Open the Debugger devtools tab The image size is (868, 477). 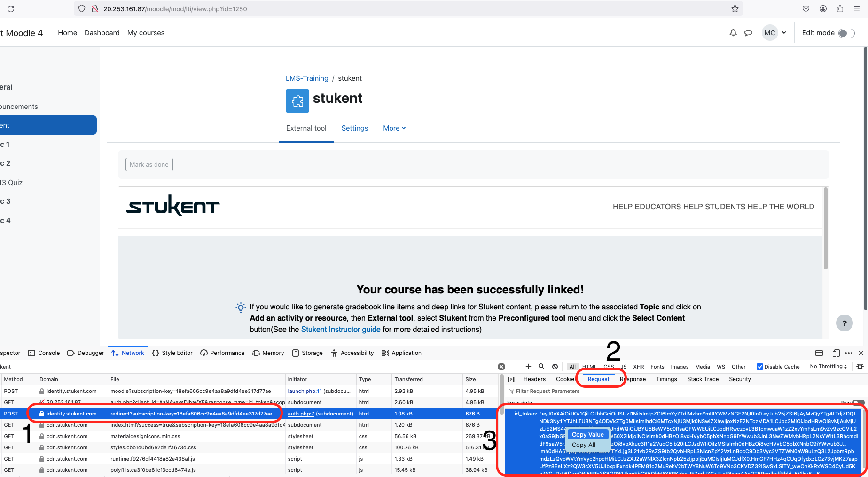(x=86, y=353)
